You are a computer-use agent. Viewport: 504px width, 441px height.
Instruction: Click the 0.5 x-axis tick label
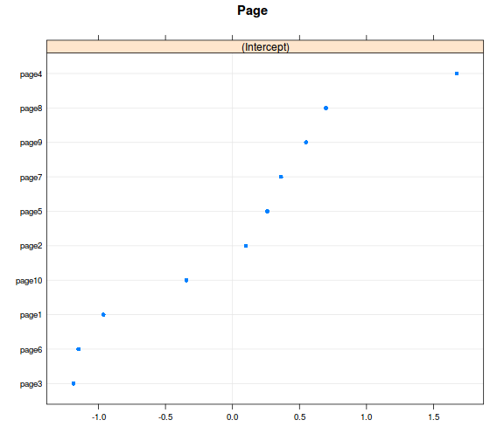pyautogui.click(x=299, y=417)
